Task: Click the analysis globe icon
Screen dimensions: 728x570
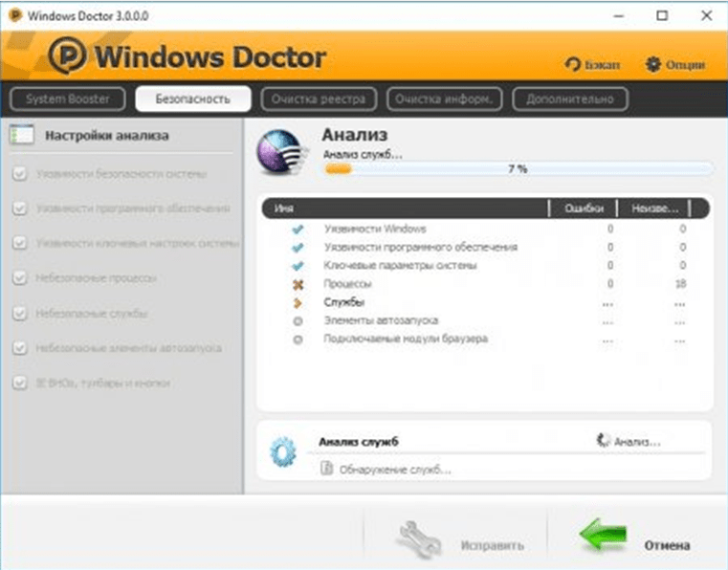Action: [282, 152]
